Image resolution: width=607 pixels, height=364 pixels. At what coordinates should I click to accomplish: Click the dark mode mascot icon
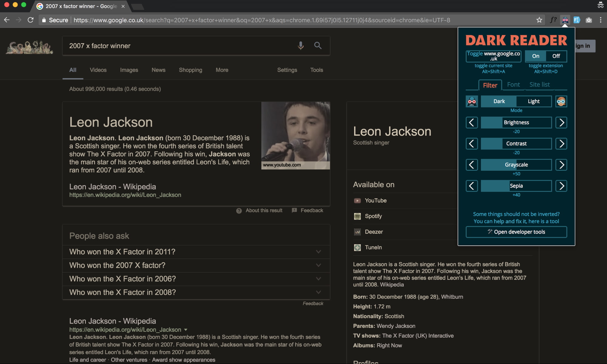[472, 101]
